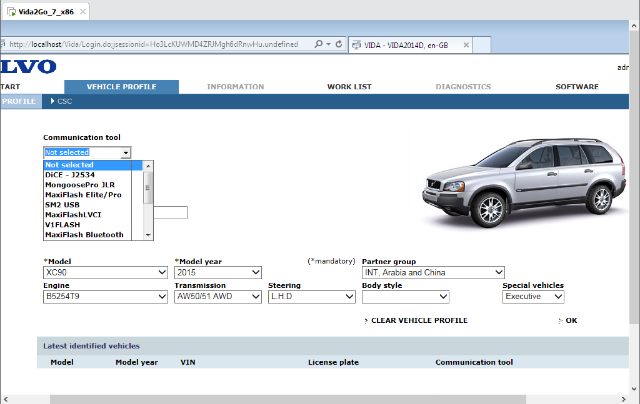Click the tool list scrollbar thumb

[x=148, y=187]
